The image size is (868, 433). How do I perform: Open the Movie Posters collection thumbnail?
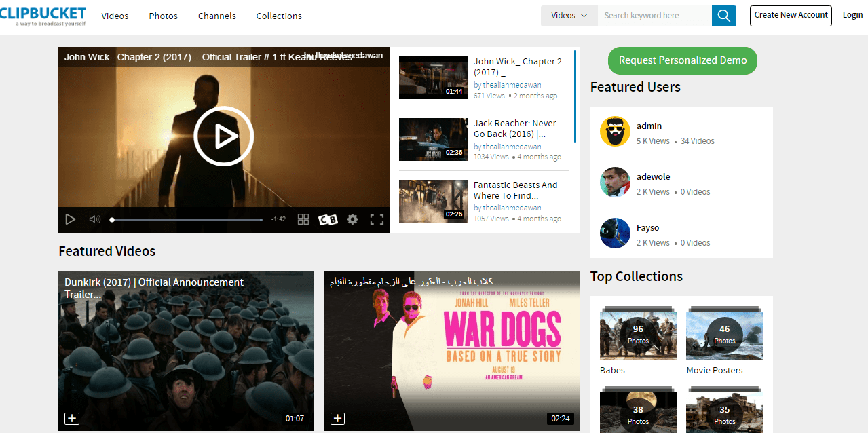(x=725, y=334)
